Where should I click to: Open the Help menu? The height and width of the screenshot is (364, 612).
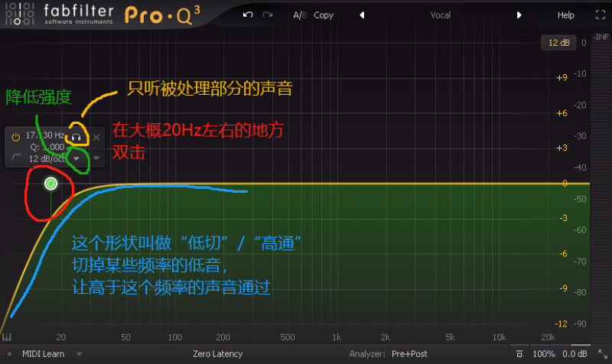[565, 15]
